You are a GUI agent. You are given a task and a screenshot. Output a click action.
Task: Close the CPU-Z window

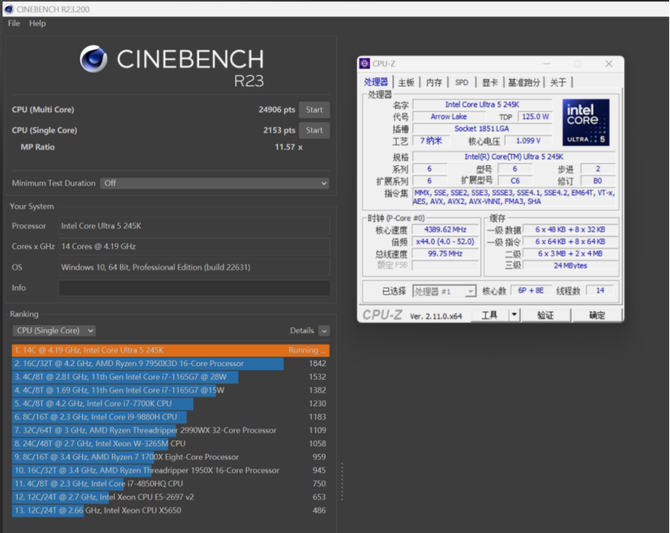pyautogui.click(x=609, y=64)
